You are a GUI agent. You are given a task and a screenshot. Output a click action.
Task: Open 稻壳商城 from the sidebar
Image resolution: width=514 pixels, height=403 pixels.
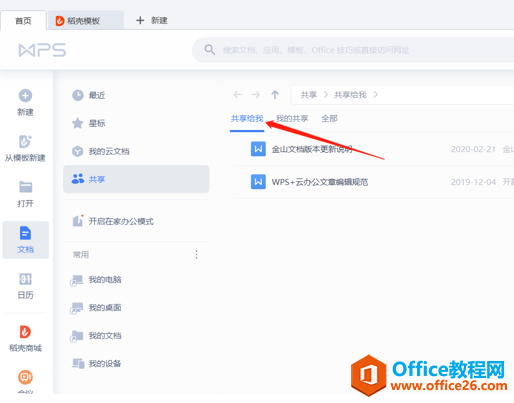(25, 338)
